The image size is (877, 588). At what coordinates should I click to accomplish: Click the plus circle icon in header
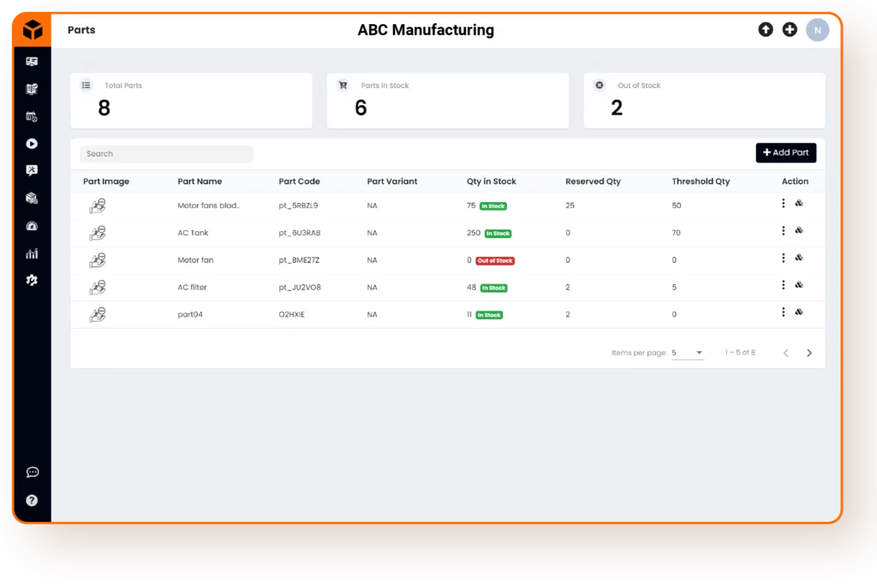(790, 30)
